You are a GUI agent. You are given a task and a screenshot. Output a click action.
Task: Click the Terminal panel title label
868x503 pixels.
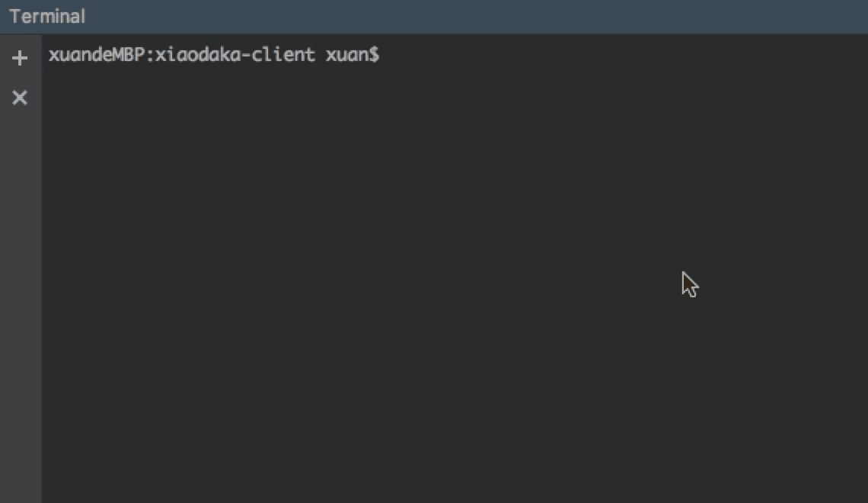tap(47, 17)
